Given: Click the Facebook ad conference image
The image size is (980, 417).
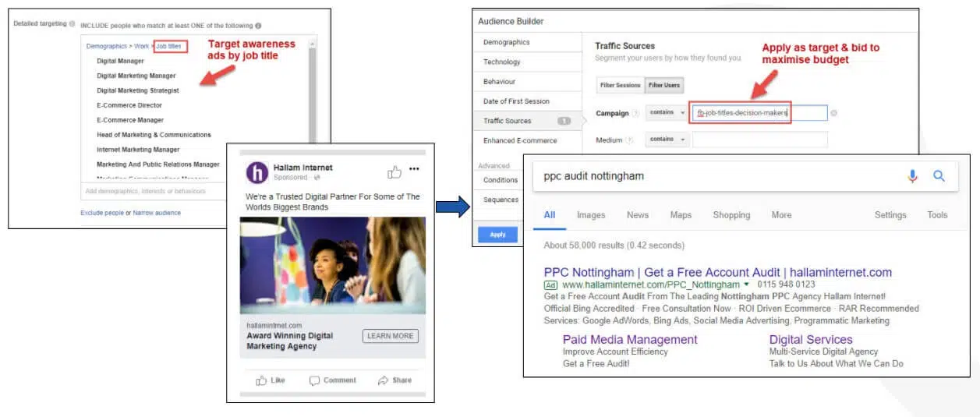Looking at the screenshot, I should pos(333,265).
